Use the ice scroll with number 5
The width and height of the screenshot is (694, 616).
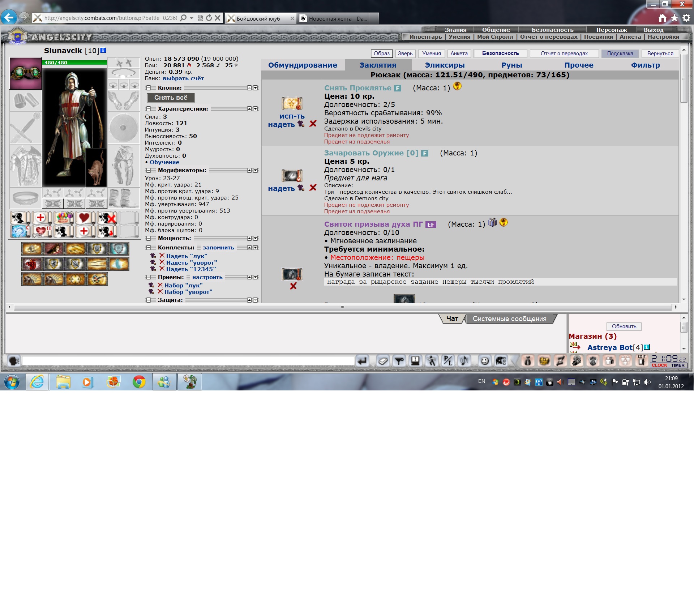pyautogui.click(x=20, y=231)
